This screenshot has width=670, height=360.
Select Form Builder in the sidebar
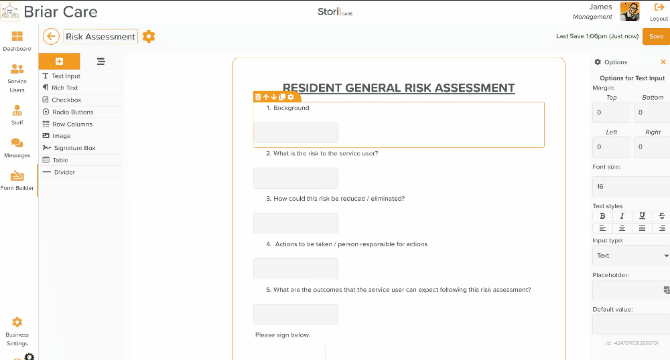(x=17, y=180)
